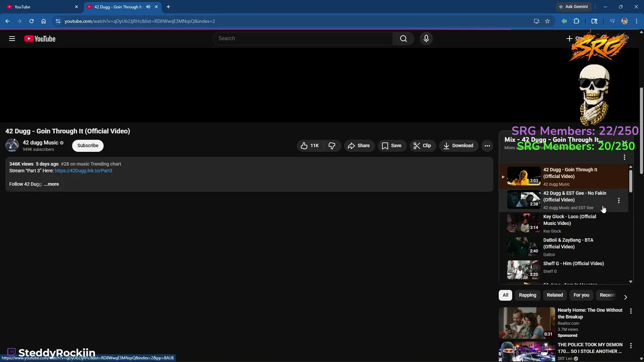Open the green audio waveform extension

(564, 21)
